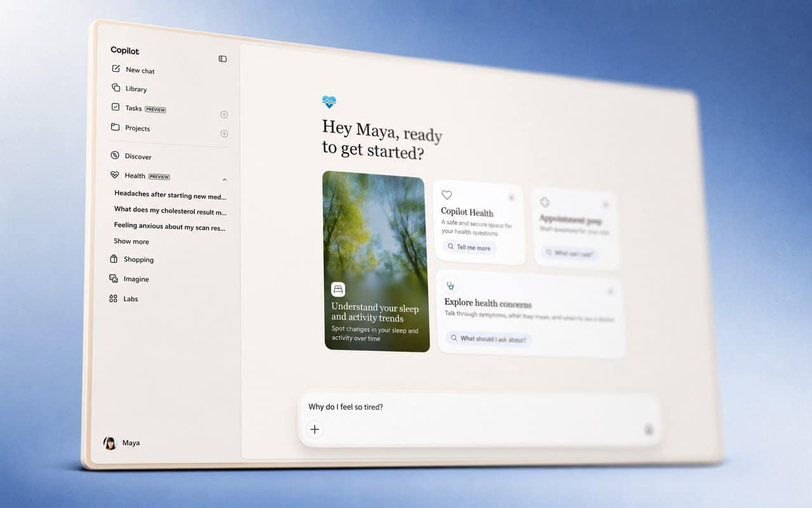Open chat 'Headaches after starting new med...'
This screenshot has height=508, width=812.
coord(170,195)
